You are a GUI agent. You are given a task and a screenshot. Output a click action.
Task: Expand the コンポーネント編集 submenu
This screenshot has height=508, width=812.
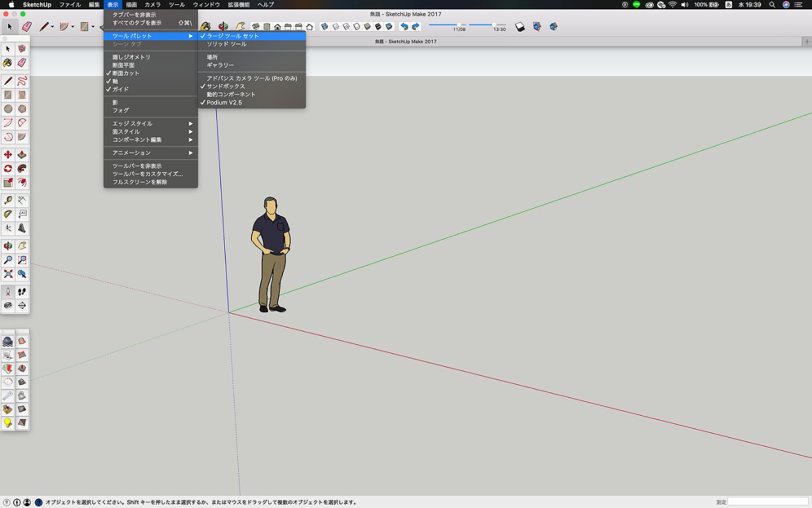[150, 140]
